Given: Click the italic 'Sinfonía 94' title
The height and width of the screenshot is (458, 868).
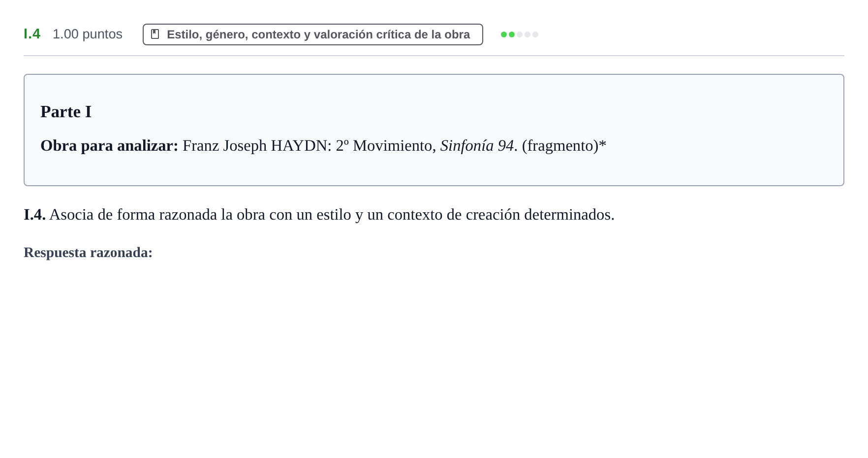Looking at the screenshot, I should [x=477, y=146].
